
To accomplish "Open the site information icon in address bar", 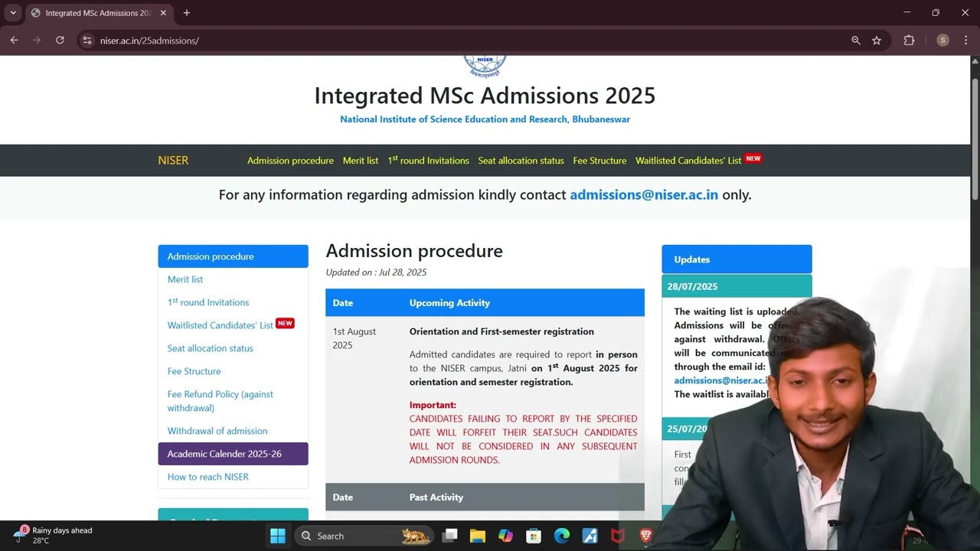I will click(x=87, y=41).
